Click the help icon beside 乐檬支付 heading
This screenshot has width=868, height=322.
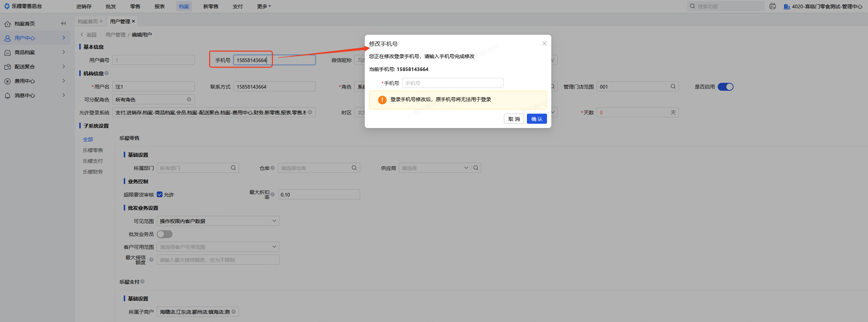click(x=142, y=281)
